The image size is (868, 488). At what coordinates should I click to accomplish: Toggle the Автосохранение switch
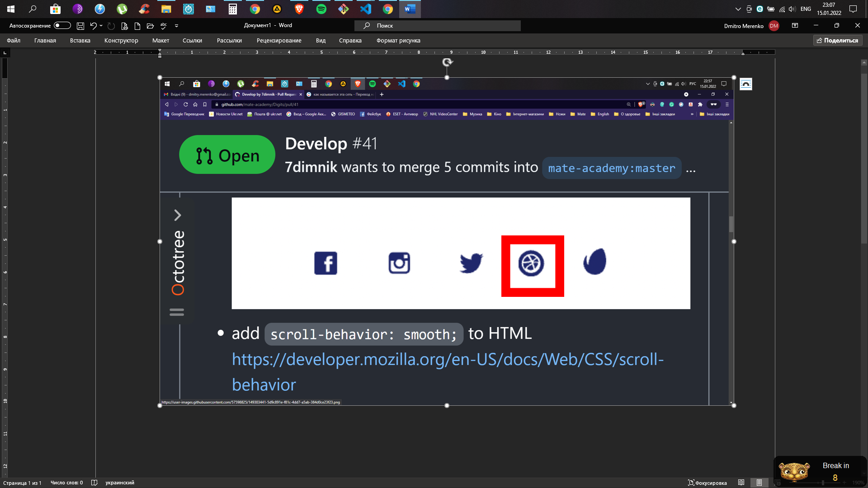coord(62,26)
